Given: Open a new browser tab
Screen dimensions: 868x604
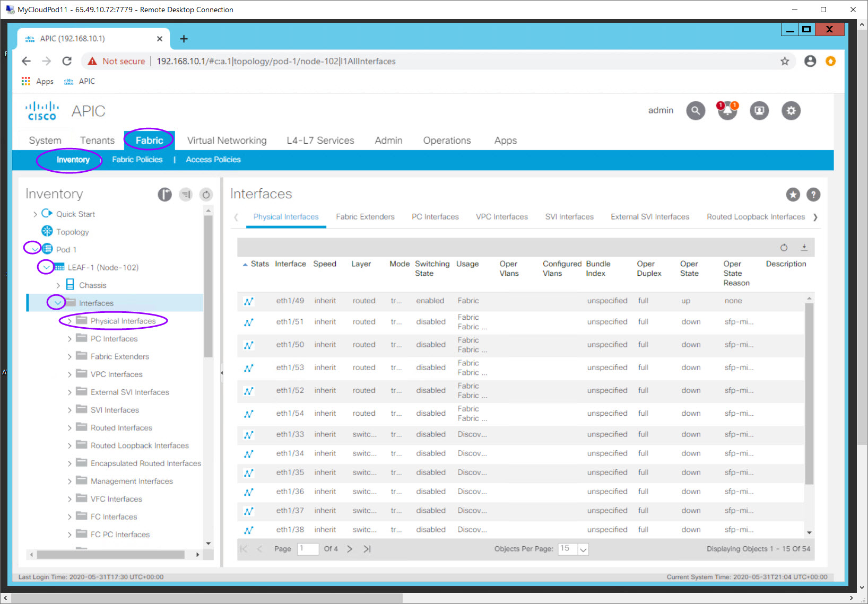Looking at the screenshot, I should 184,39.
